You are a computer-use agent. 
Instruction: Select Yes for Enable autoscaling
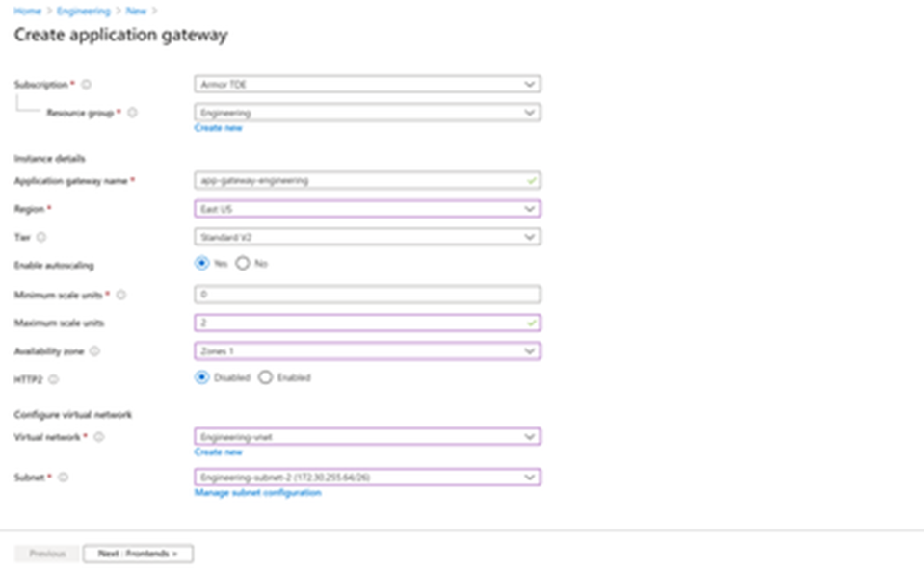201,264
